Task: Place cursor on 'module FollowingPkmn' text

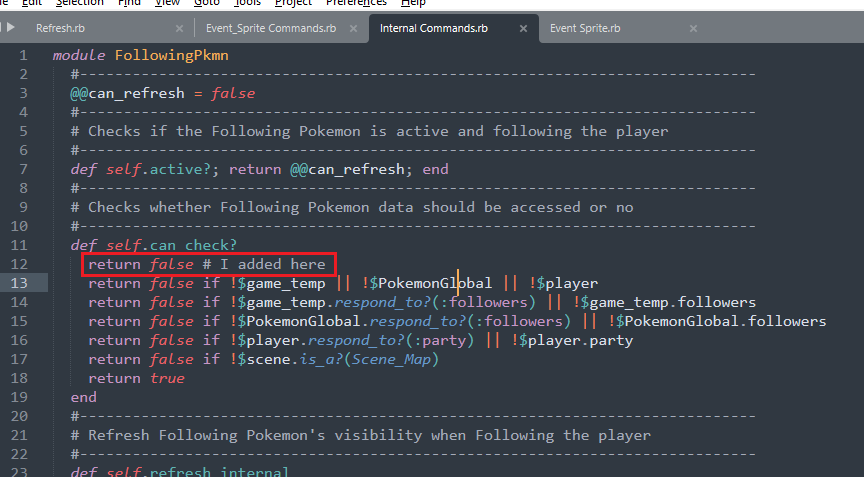Action: [140, 55]
